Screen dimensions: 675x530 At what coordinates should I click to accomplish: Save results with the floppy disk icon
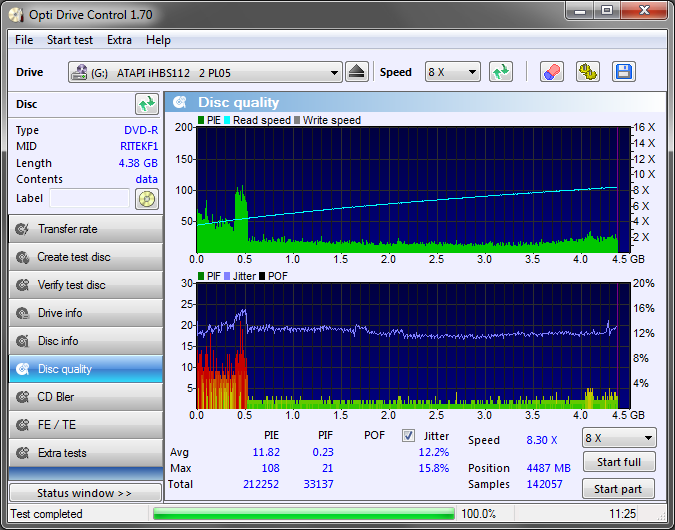(x=623, y=72)
